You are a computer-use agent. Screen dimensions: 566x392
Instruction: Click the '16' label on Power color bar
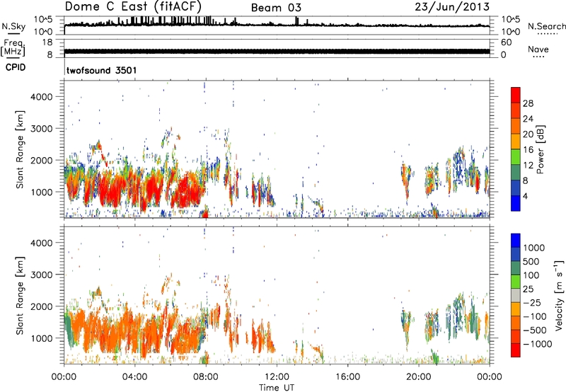point(528,150)
